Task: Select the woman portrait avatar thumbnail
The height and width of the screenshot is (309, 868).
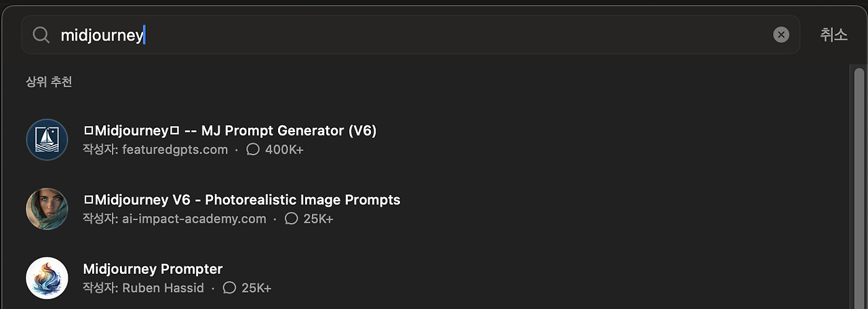Action: point(47,209)
